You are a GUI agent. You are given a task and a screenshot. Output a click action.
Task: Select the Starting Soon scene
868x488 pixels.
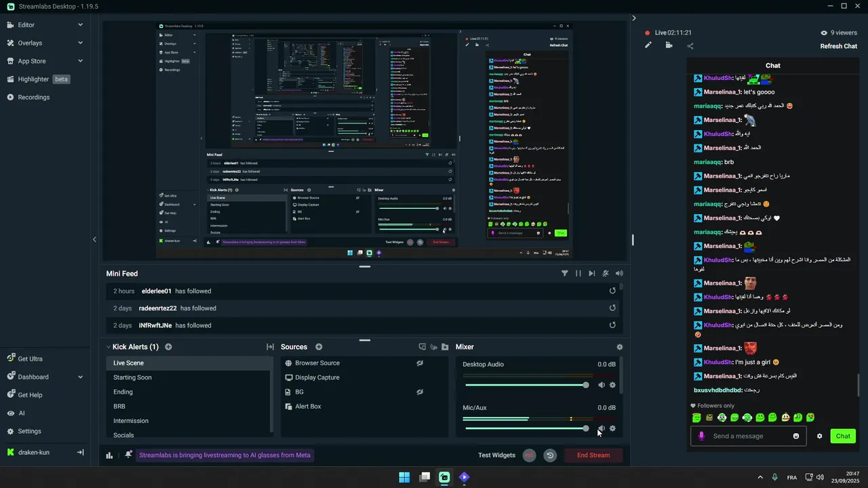coord(189,378)
